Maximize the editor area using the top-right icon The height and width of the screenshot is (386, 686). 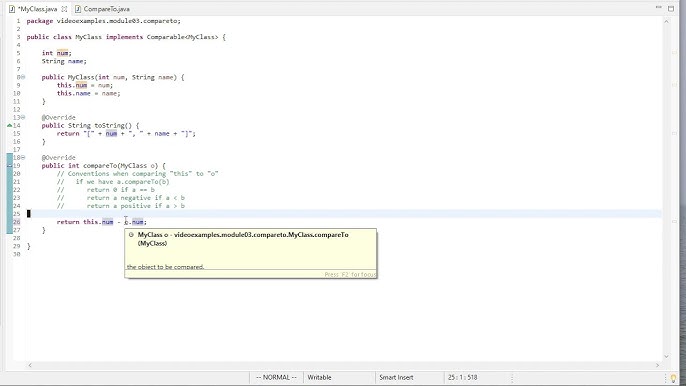[671, 8]
